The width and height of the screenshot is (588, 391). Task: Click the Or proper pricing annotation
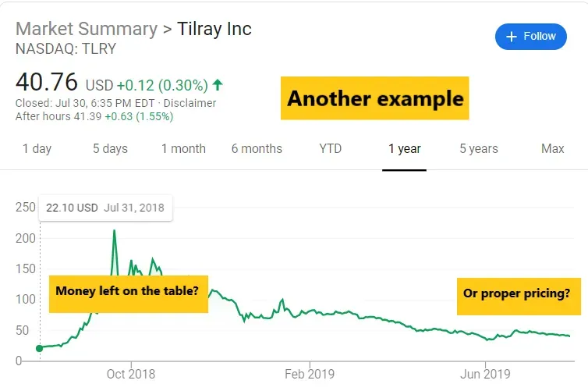(x=516, y=293)
